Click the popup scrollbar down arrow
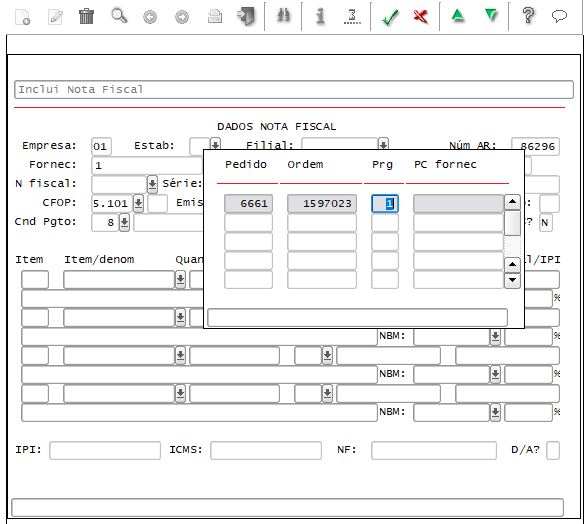588x524 pixels. pyautogui.click(x=512, y=280)
